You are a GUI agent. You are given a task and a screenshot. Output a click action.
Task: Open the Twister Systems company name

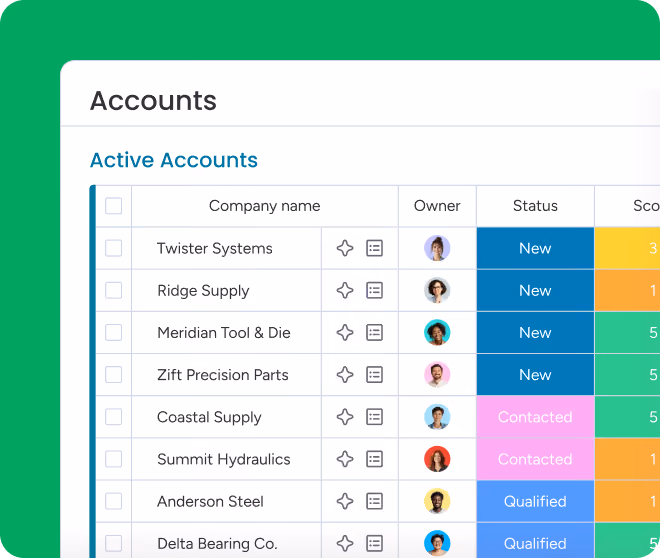coord(215,249)
